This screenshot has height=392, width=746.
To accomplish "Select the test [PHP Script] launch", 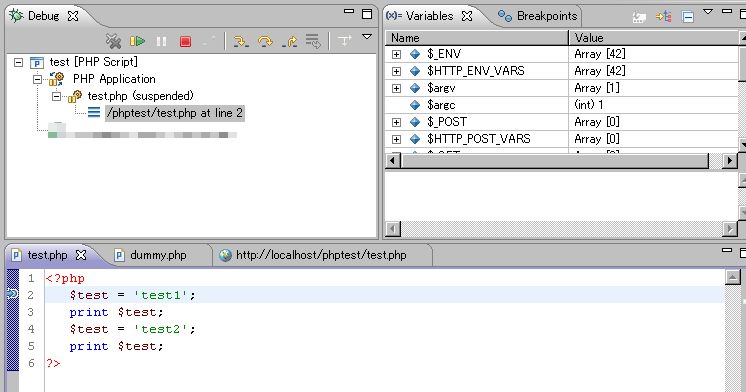I will (93, 62).
